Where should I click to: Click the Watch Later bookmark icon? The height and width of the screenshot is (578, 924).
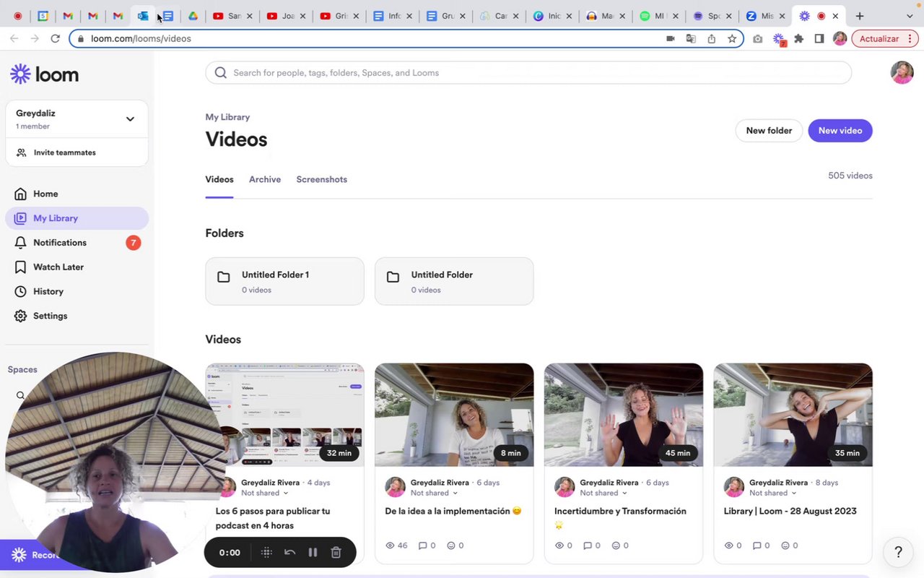[x=20, y=267]
